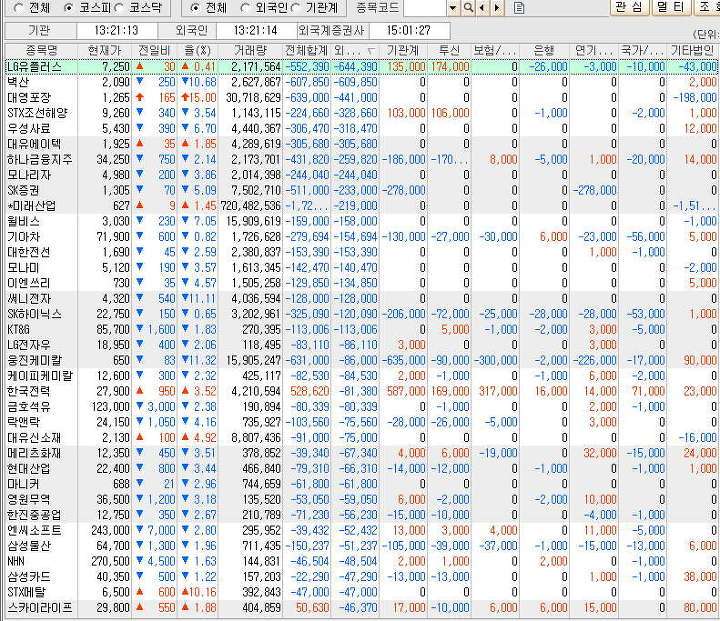Select the 한국전력 stock row

361,391
